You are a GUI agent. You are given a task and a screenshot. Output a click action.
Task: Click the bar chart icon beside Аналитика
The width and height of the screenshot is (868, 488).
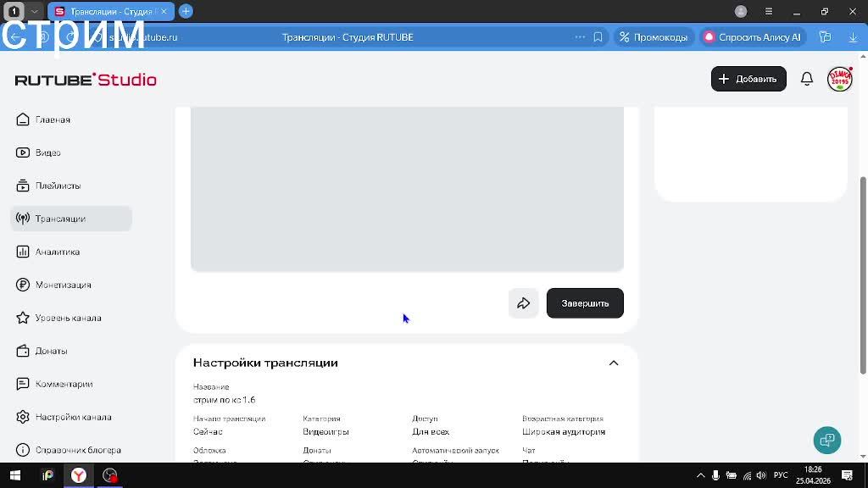[23, 252]
